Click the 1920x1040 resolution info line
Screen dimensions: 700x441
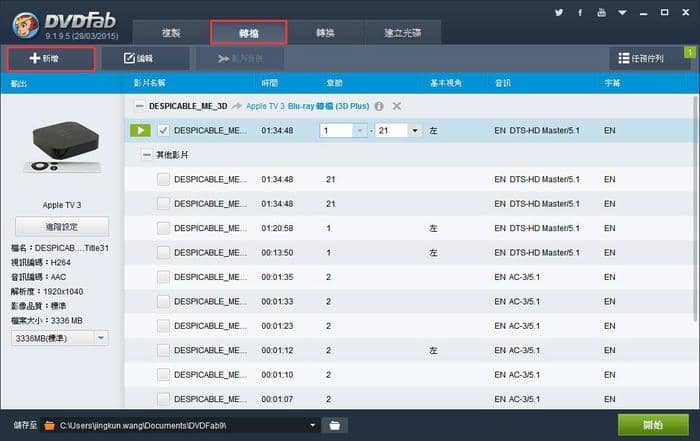(x=47, y=291)
